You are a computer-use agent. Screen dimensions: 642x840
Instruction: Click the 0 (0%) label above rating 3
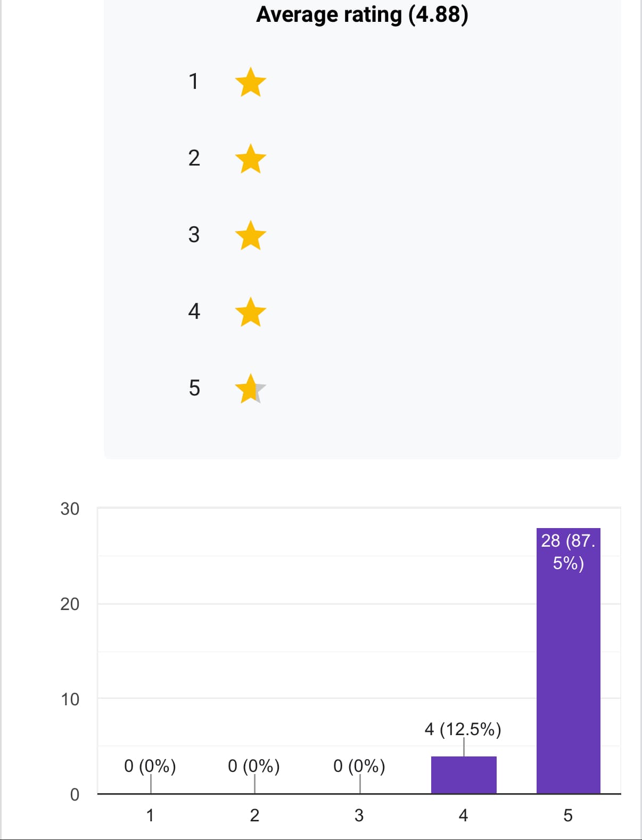click(359, 765)
